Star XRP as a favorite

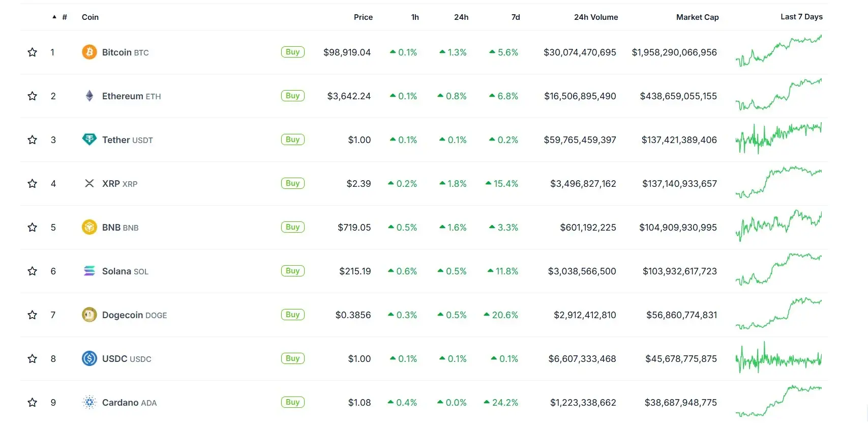[x=32, y=183]
